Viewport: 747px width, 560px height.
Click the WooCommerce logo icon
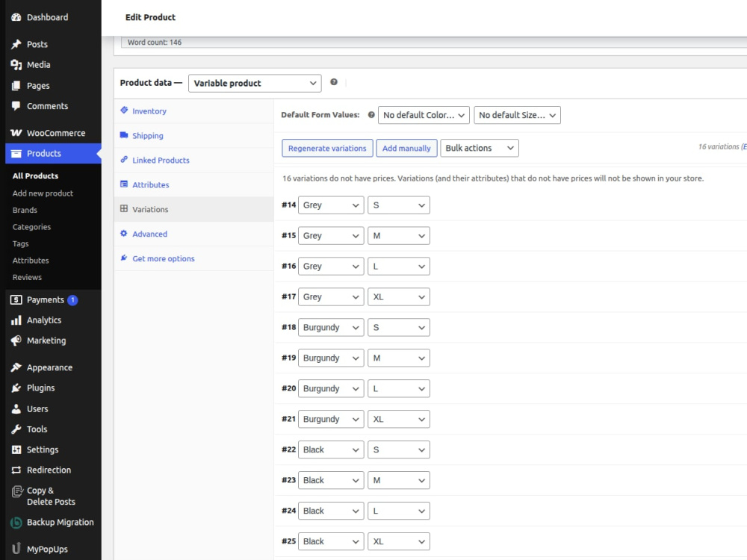[x=16, y=133]
